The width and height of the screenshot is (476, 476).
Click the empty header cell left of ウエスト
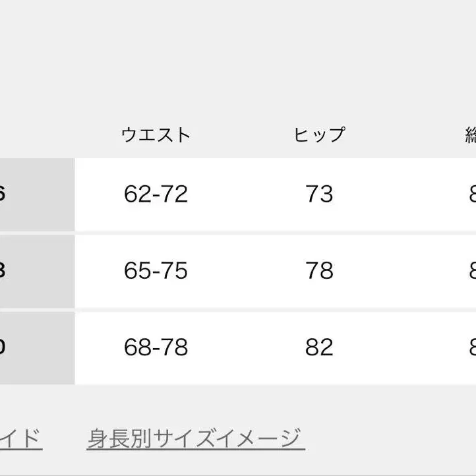[x=37, y=134]
